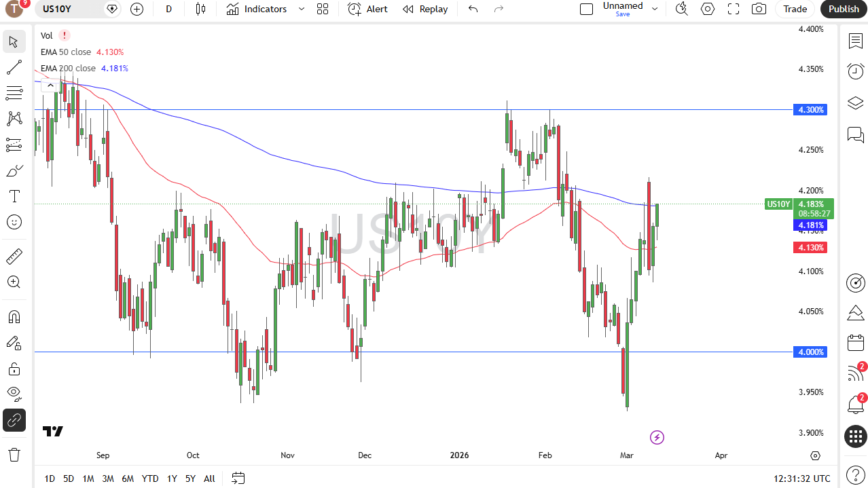Viewport: 868px width, 488px height.
Task: Take a chart snapshot with camera
Action: (x=759, y=9)
